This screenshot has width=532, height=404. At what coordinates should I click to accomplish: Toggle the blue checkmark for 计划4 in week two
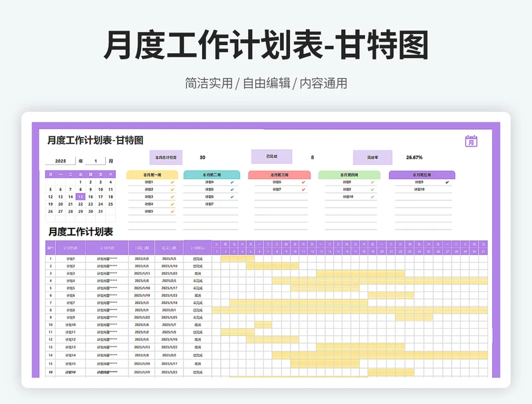click(232, 182)
